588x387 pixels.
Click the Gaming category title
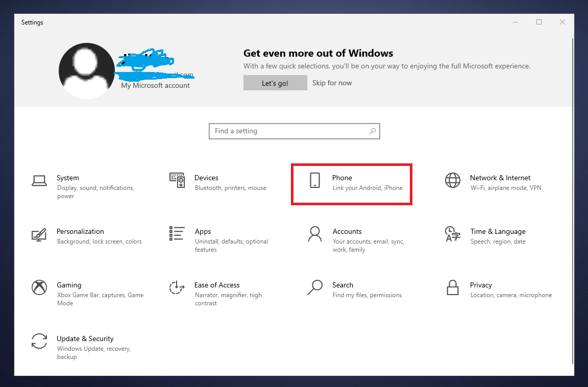(x=69, y=285)
